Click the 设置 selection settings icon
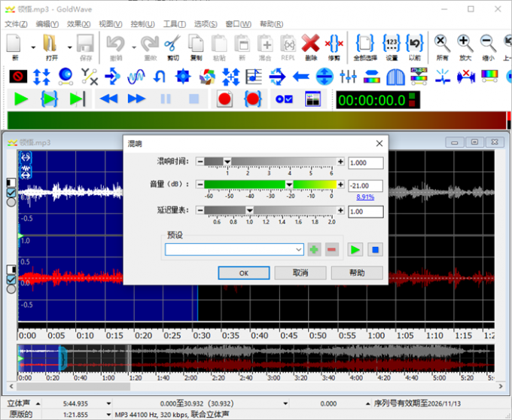Viewport: 512px width, 420px height. [x=392, y=44]
